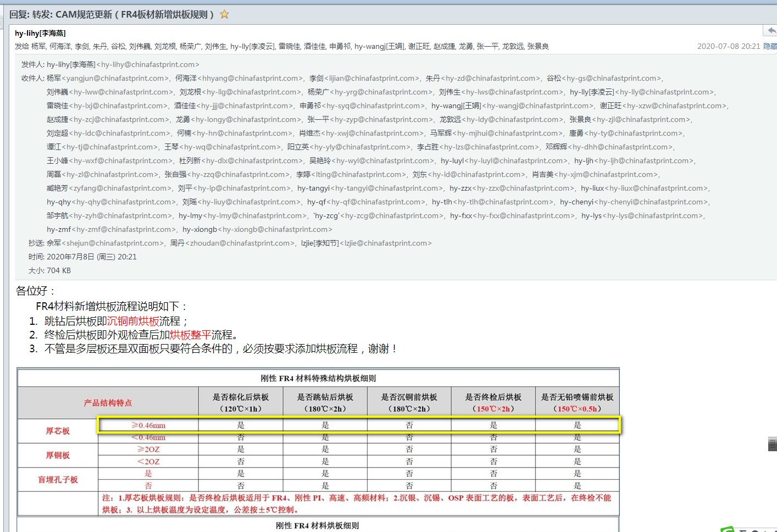Select recipient 唐勇 hy-ty@chinafastprint.com

tap(626, 134)
